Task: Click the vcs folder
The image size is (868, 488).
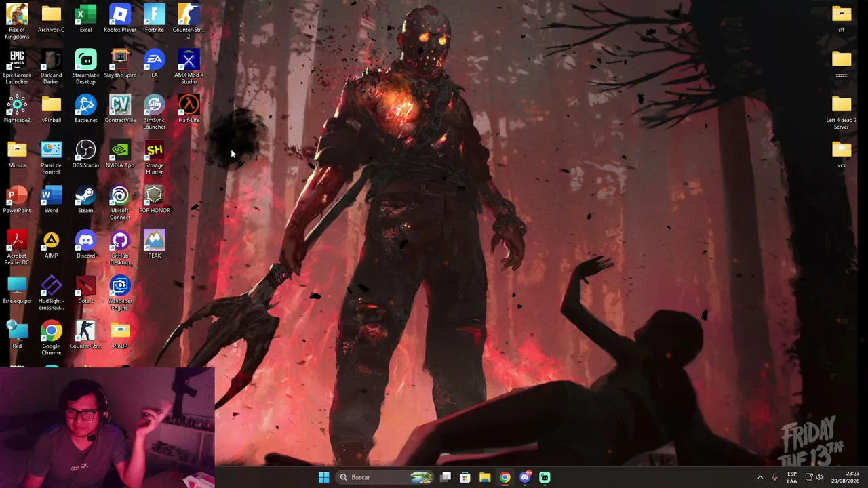Action: (x=842, y=155)
